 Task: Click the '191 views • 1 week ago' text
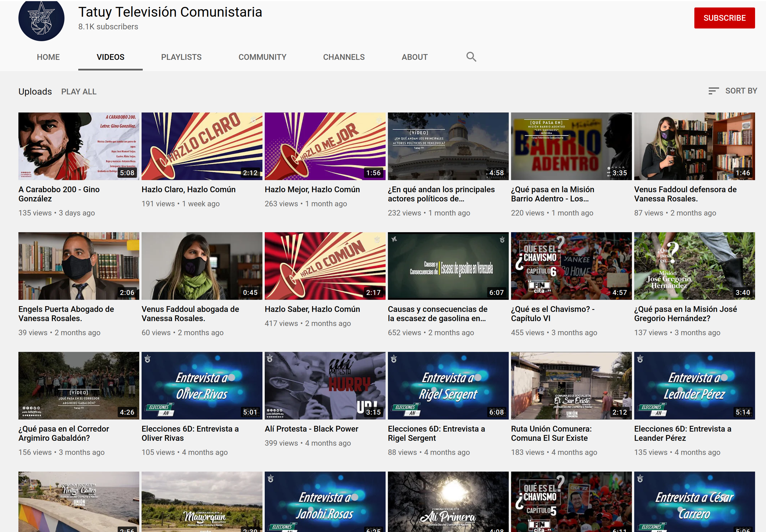(x=181, y=204)
